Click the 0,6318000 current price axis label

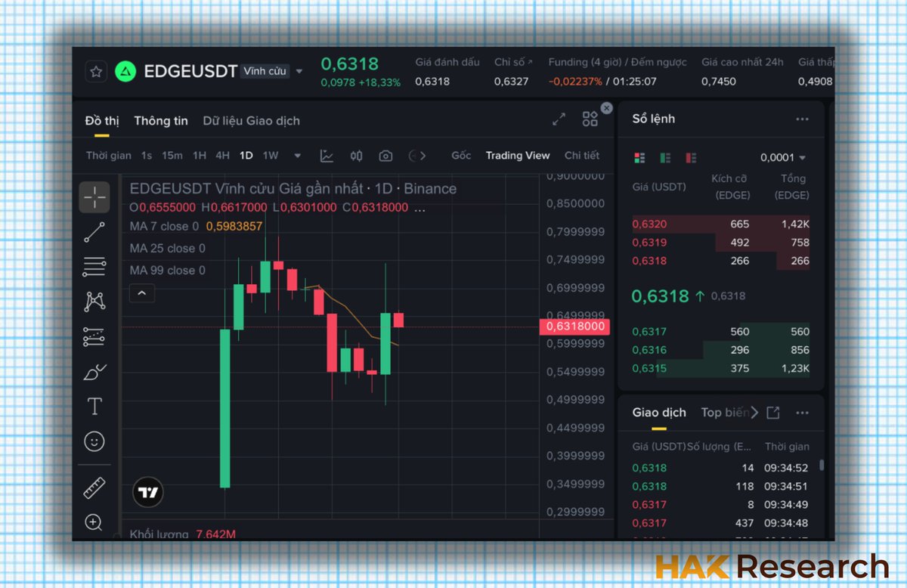click(574, 326)
